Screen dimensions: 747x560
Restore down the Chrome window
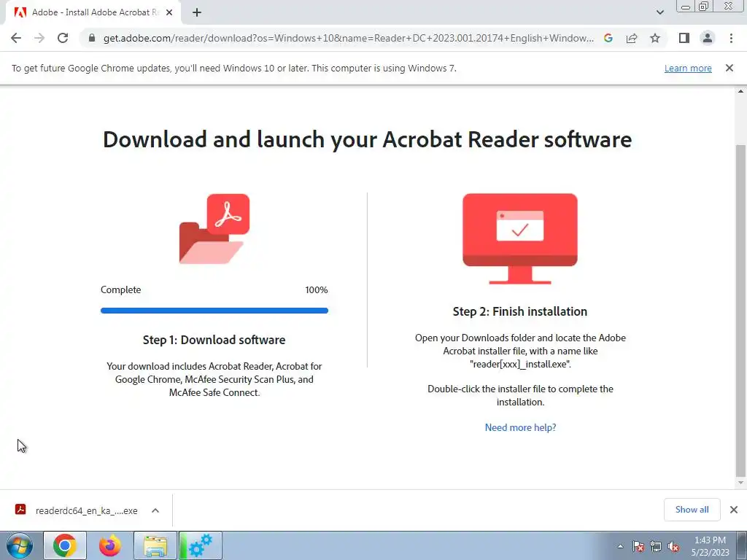pyautogui.click(x=703, y=6)
